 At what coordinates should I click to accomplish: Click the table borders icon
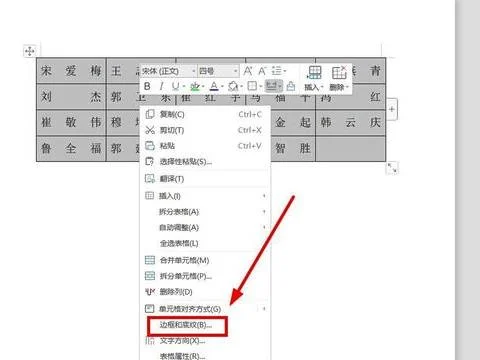(x=252, y=87)
